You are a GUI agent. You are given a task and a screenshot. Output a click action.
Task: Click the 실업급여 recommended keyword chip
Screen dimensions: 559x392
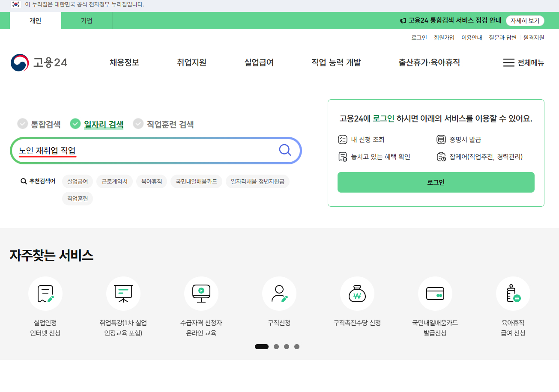(x=78, y=181)
